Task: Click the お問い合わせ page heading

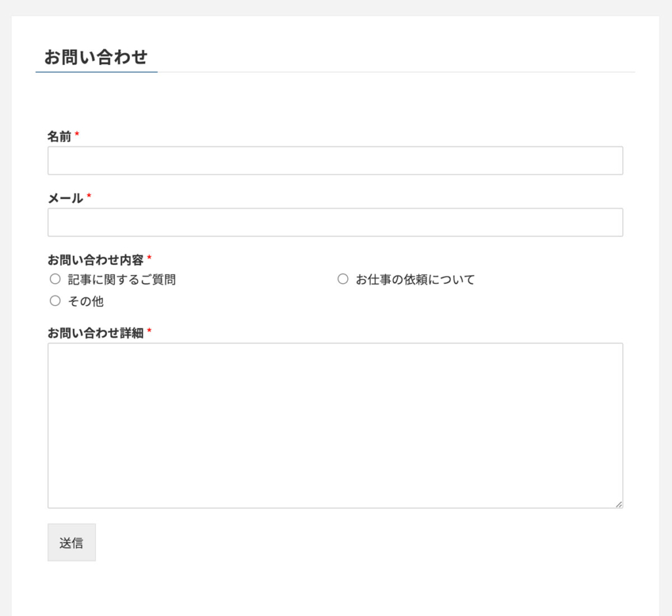Action: [96, 57]
